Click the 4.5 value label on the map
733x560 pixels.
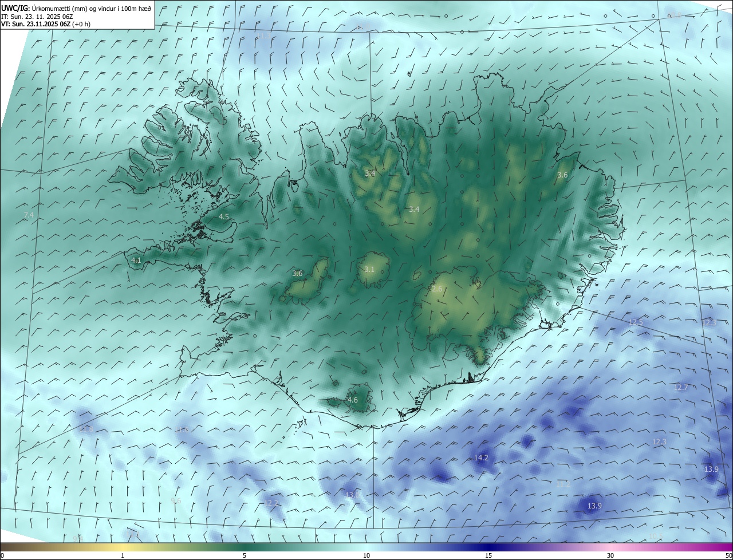point(224,217)
